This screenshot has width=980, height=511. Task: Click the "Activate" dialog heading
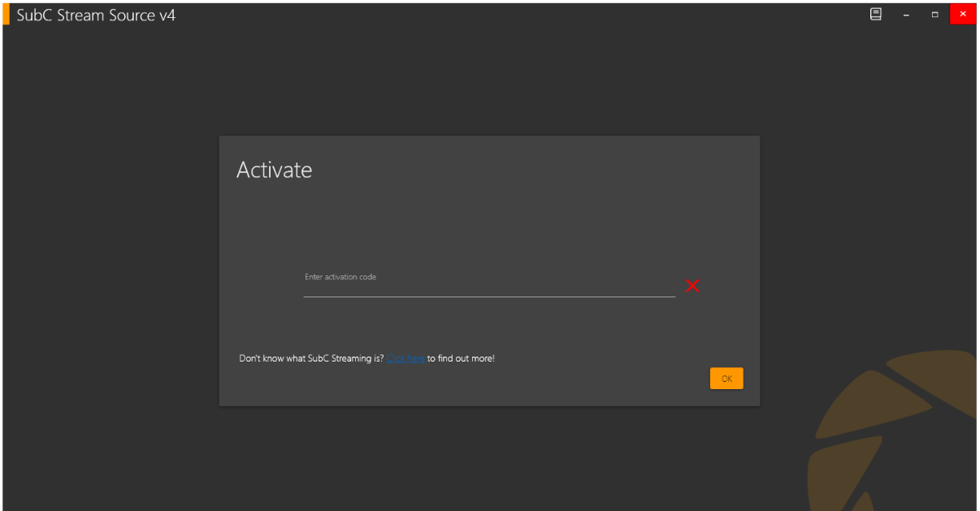[x=274, y=170]
